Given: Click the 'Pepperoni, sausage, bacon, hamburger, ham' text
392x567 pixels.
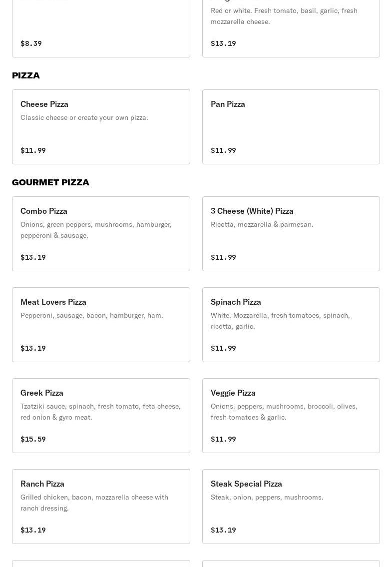Looking at the screenshot, I should pos(92,315).
